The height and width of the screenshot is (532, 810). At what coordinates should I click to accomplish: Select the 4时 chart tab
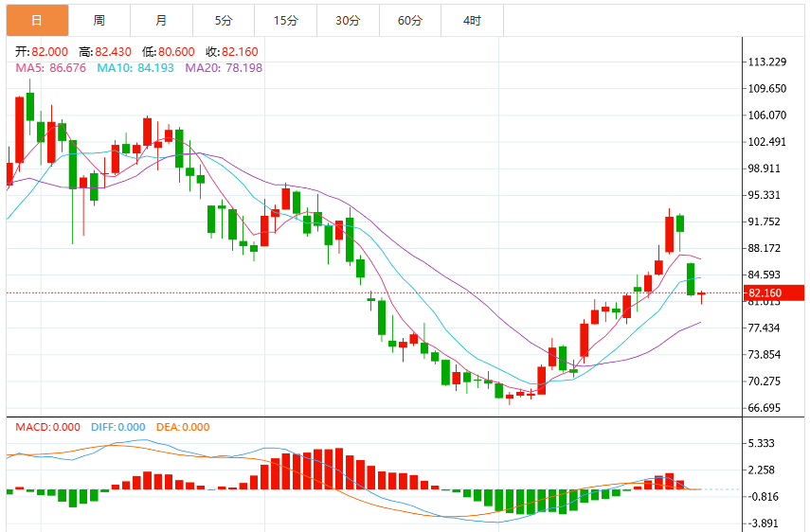point(472,21)
